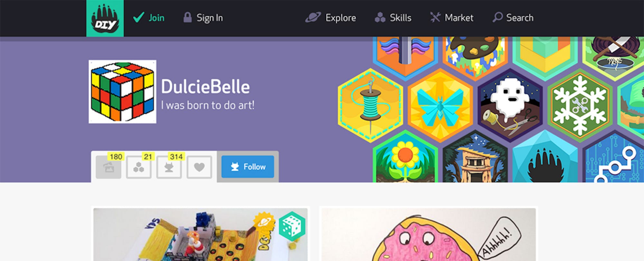Open the skills tab showing 21
This screenshot has width=644, height=261.
coord(139,167)
